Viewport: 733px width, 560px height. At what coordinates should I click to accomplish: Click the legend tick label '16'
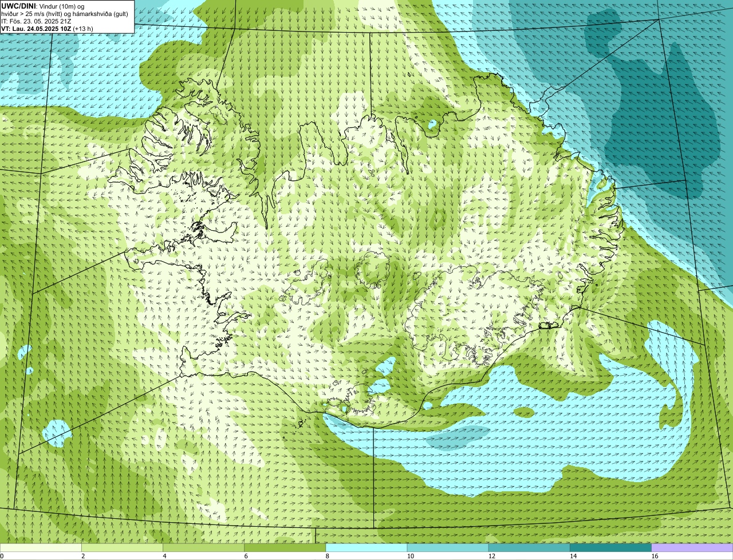(x=655, y=556)
